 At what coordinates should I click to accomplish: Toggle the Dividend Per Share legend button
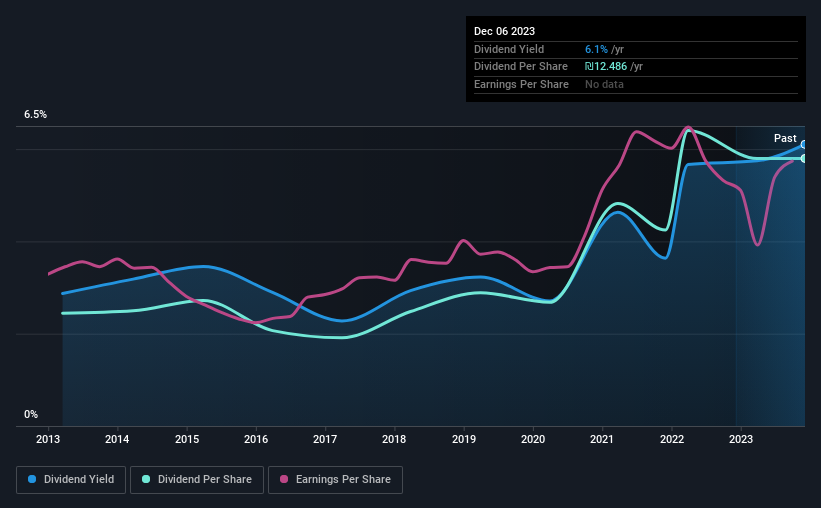(x=197, y=480)
